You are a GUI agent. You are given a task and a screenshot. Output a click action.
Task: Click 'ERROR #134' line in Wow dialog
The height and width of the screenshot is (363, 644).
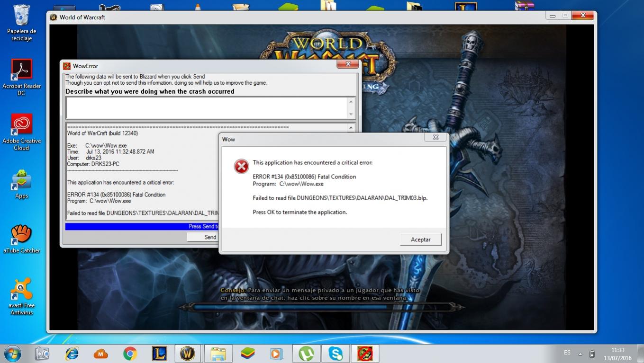[x=304, y=177]
